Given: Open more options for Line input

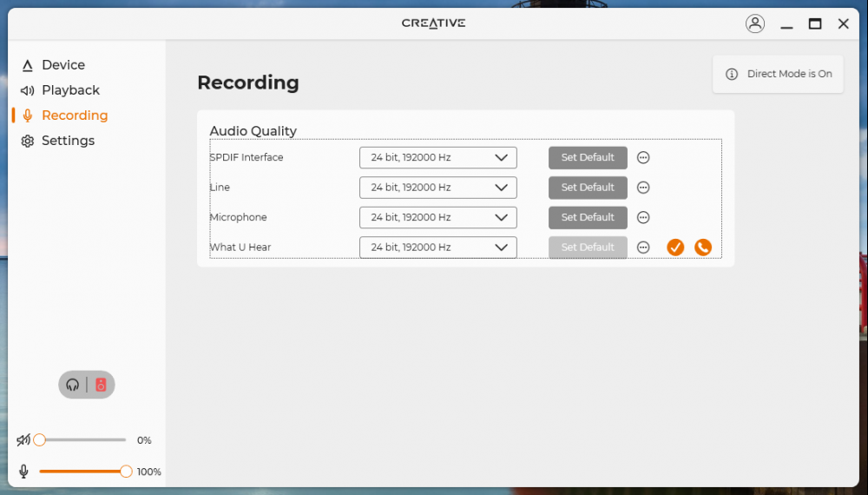Looking at the screenshot, I should [x=643, y=188].
